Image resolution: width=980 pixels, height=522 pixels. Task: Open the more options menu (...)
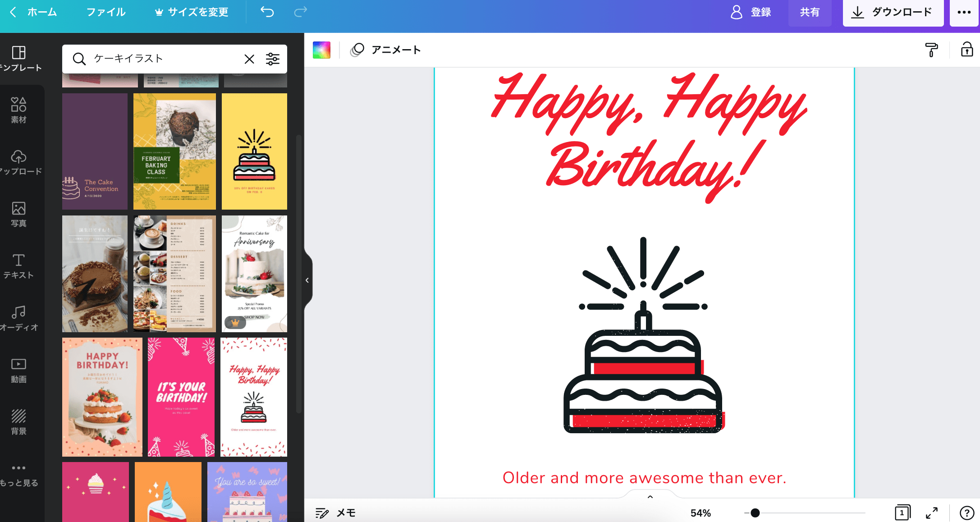pos(964,12)
